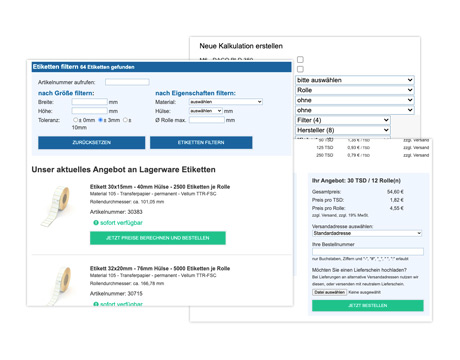Select the ± 3mm tolerance radio button

[x=101, y=120]
